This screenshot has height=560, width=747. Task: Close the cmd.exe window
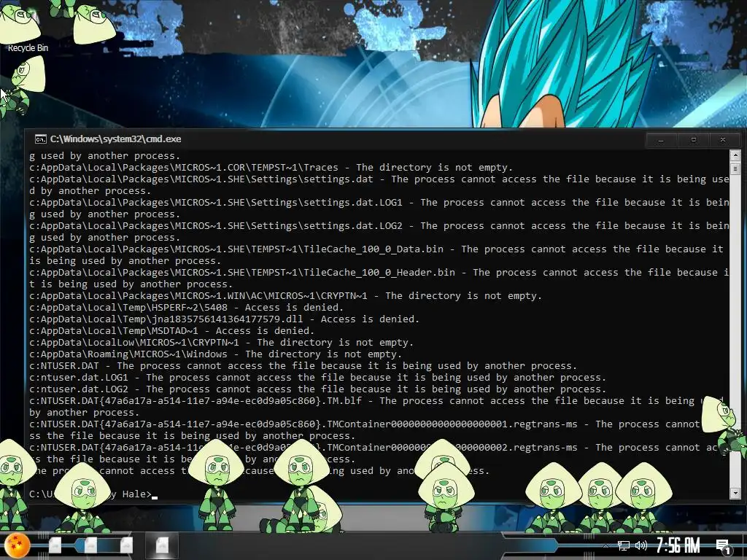[x=723, y=140]
